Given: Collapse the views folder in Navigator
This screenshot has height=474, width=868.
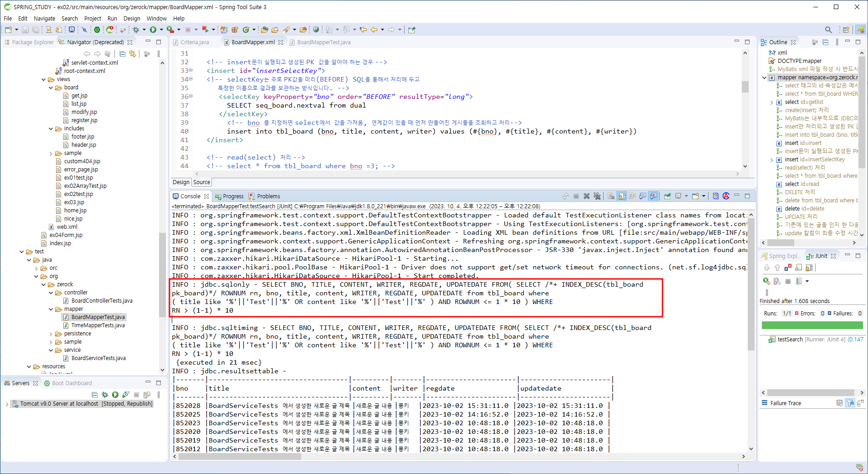Looking at the screenshot, I should coord(44,79).
